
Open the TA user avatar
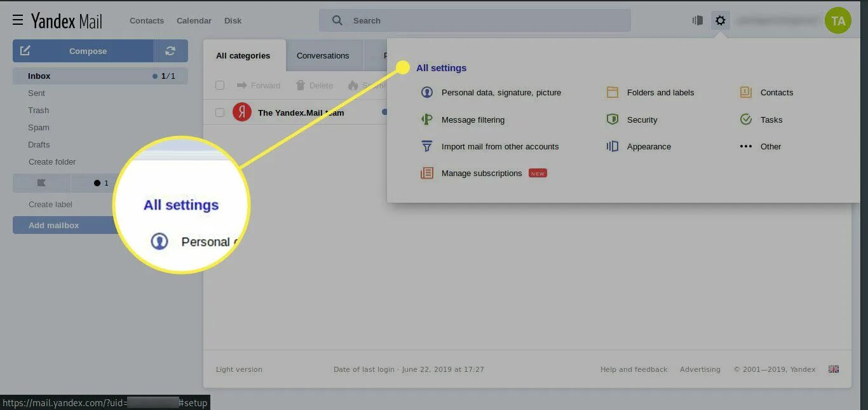838,20
